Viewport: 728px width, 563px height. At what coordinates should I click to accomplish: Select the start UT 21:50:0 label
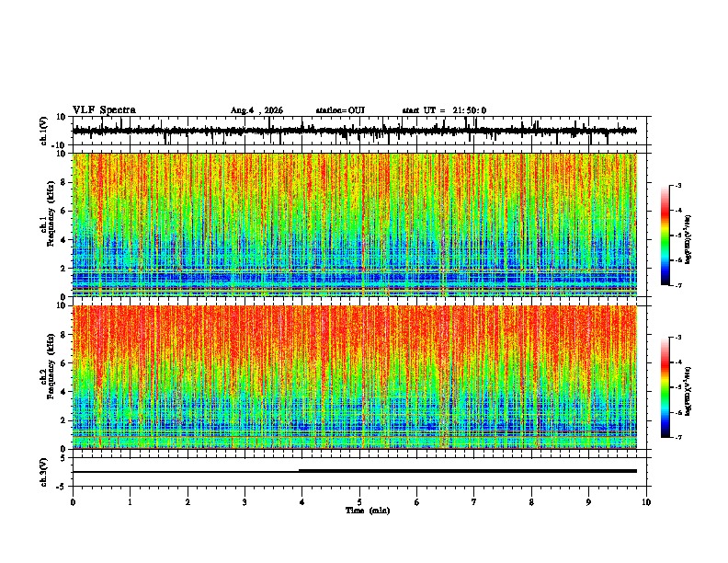[444, 110]
